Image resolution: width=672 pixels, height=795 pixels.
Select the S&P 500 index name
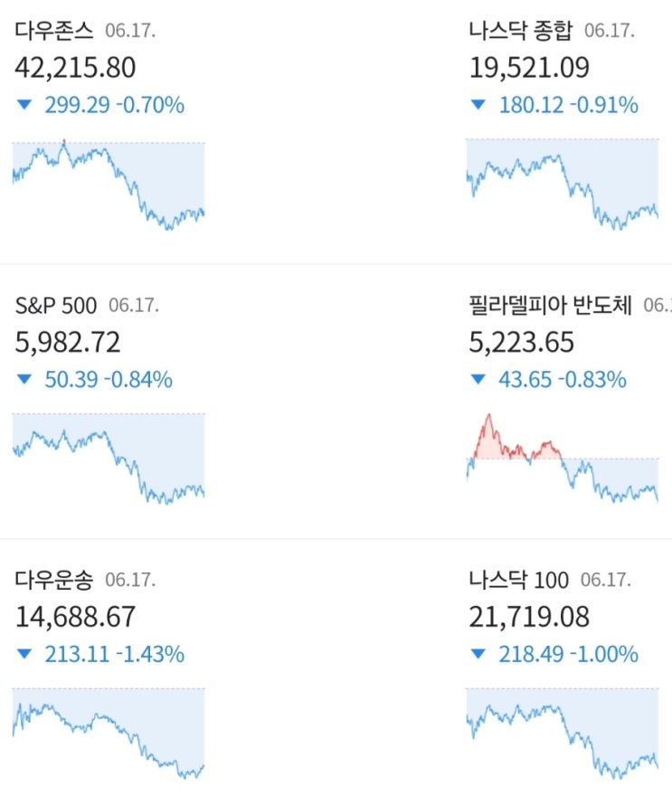pyautogui.click(x=54, y=306)
